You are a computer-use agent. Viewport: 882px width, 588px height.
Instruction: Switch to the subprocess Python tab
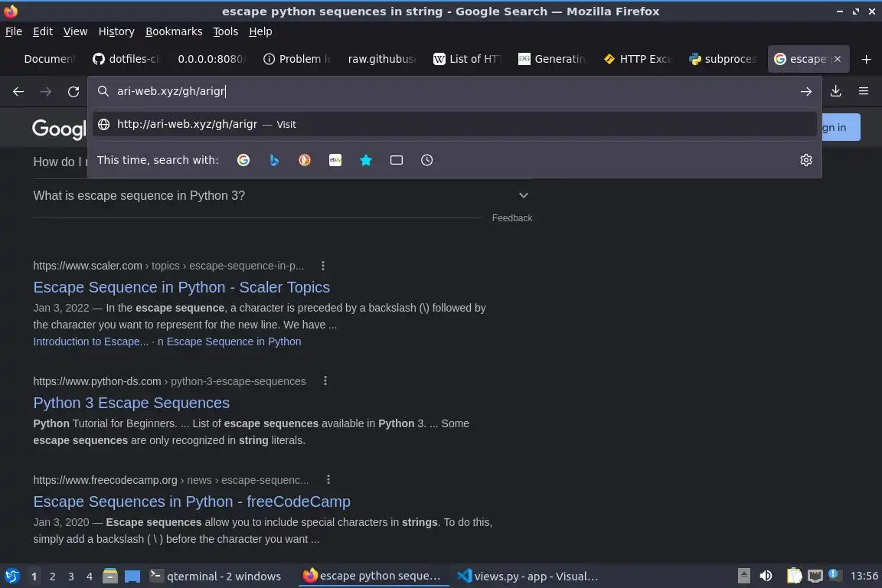click(x=723, y=59)
